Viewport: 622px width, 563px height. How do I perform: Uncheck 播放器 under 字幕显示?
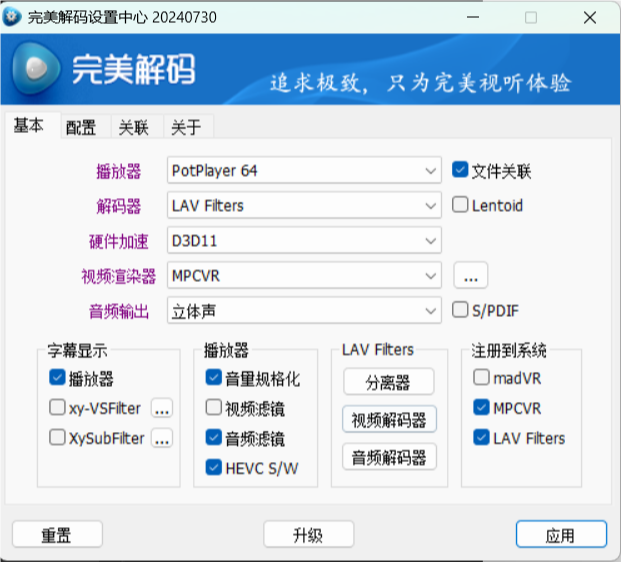point(57,377)
